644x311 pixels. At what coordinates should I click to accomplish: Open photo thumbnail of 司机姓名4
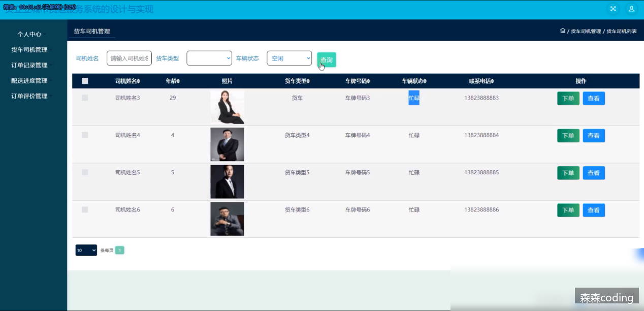[227, 144]
